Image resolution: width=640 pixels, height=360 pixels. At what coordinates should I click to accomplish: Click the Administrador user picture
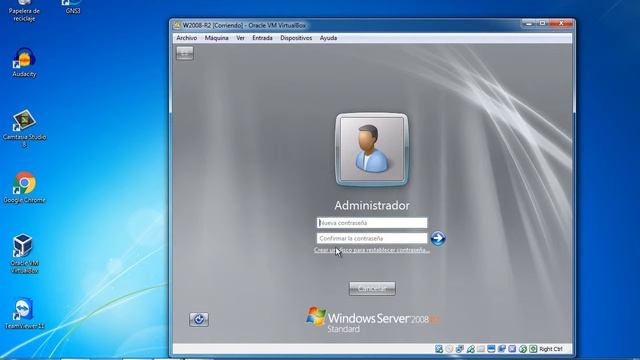[372, 150]
